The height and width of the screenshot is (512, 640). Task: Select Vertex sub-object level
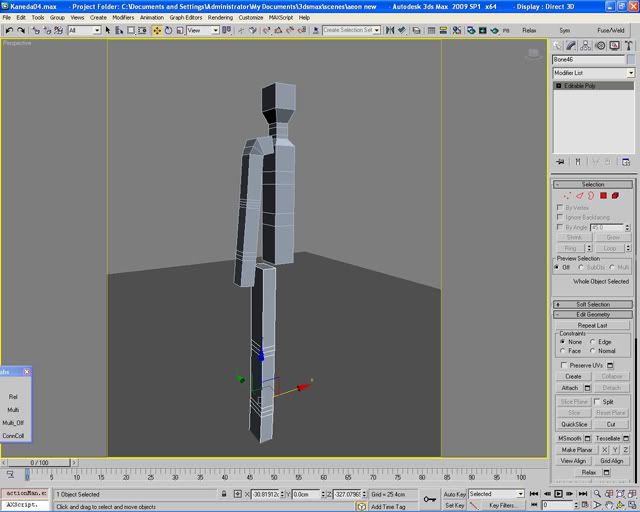point(567,196)
